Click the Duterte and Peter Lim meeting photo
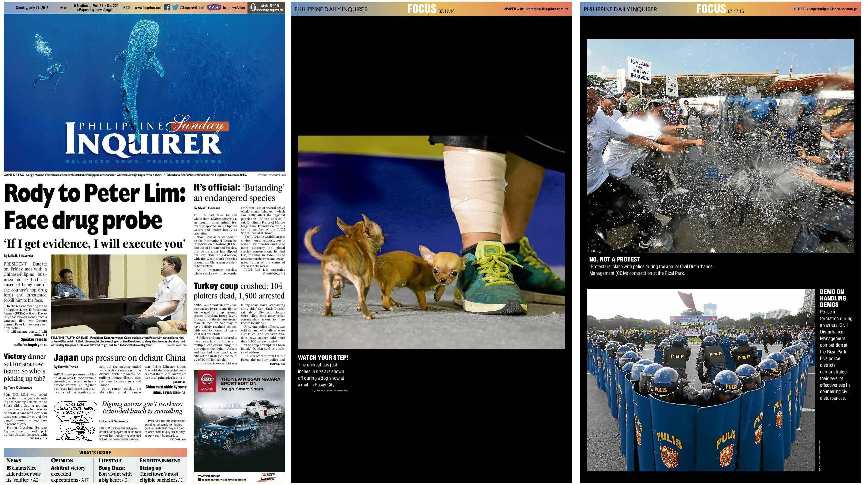The height and width of the screenshot is (485, 868). [x=118, y=294]
